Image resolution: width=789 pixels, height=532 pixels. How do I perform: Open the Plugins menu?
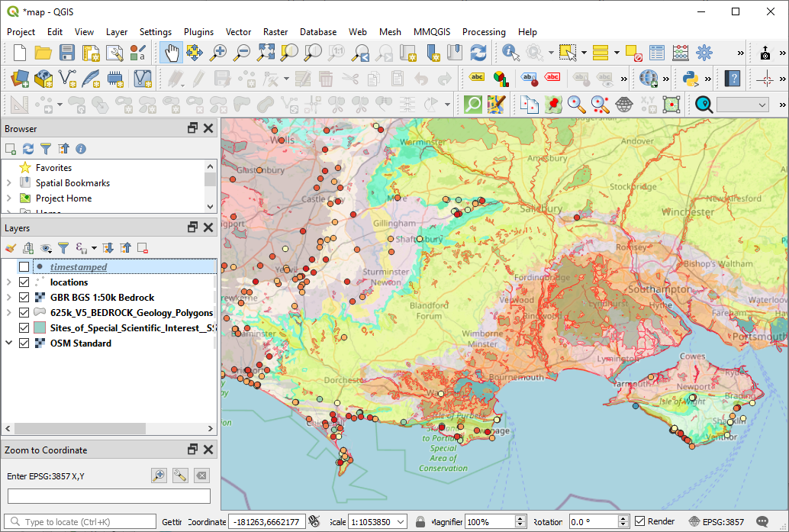[198, 32]
